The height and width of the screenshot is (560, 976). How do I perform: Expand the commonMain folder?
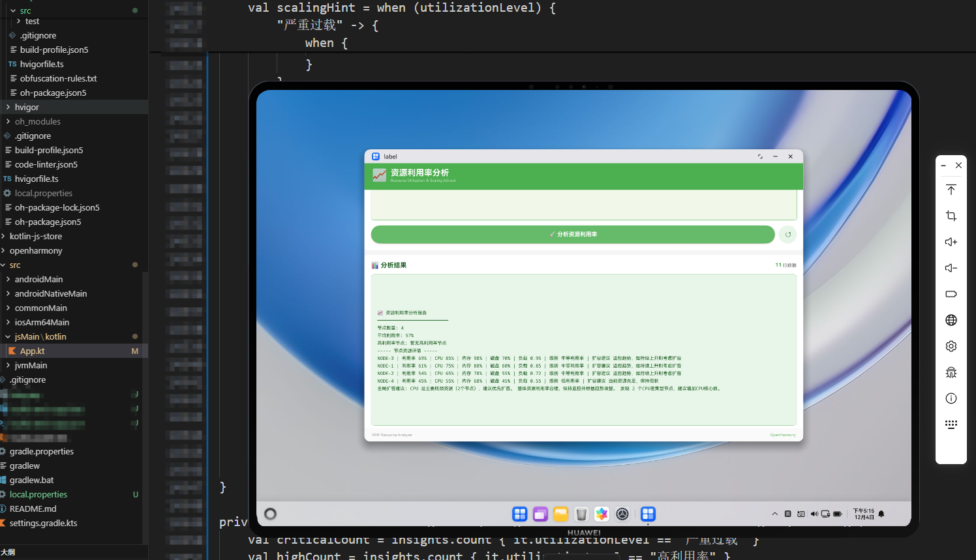click(x=74, y=308)
